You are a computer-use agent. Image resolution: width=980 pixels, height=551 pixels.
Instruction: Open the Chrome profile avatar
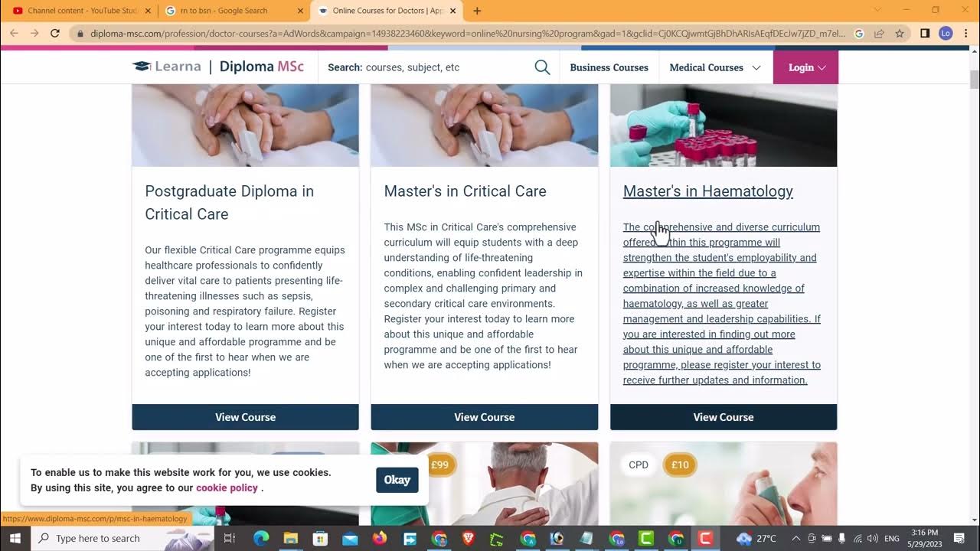946,33
